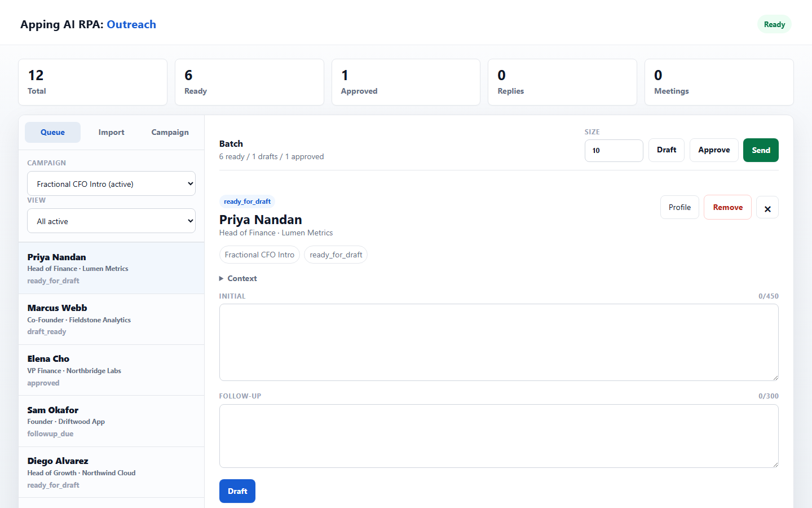Screen dimensions: 812x508
Task: Click the '6 ready / 1 drafts / 1 approved' text
Action: [x=271, y=156]
